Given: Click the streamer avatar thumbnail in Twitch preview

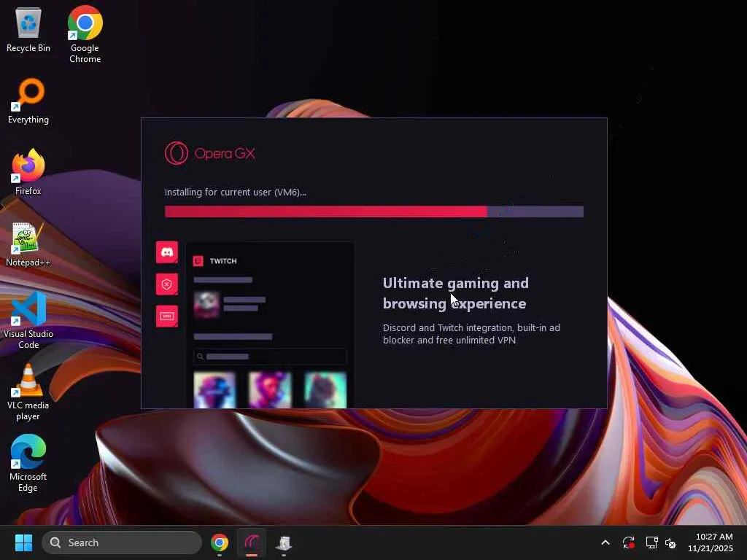Looking at the screenshot, I should (206, 304).
